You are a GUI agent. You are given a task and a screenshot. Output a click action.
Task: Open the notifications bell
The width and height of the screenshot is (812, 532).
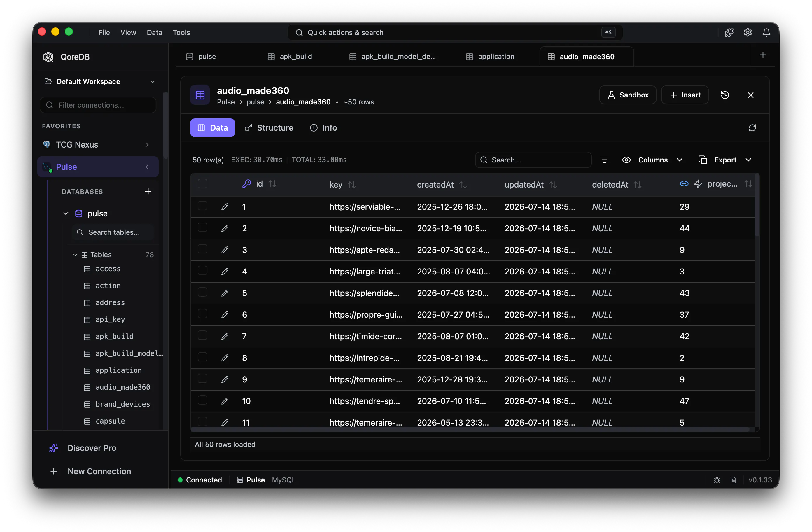(766, 32)
